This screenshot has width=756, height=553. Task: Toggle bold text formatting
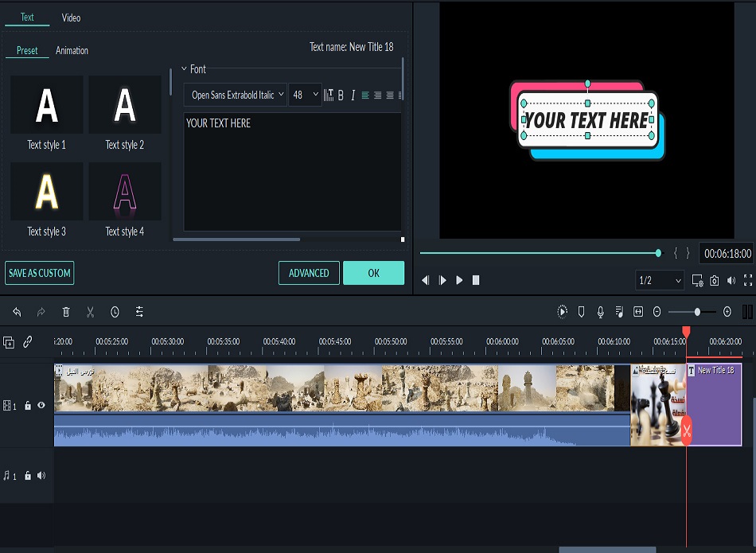click(341, 95)
